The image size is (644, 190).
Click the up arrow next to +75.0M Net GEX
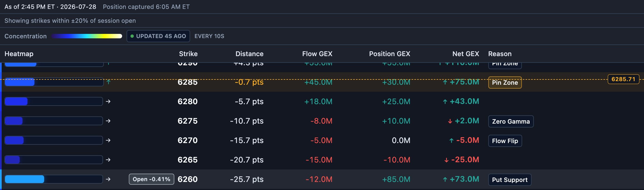445,82
